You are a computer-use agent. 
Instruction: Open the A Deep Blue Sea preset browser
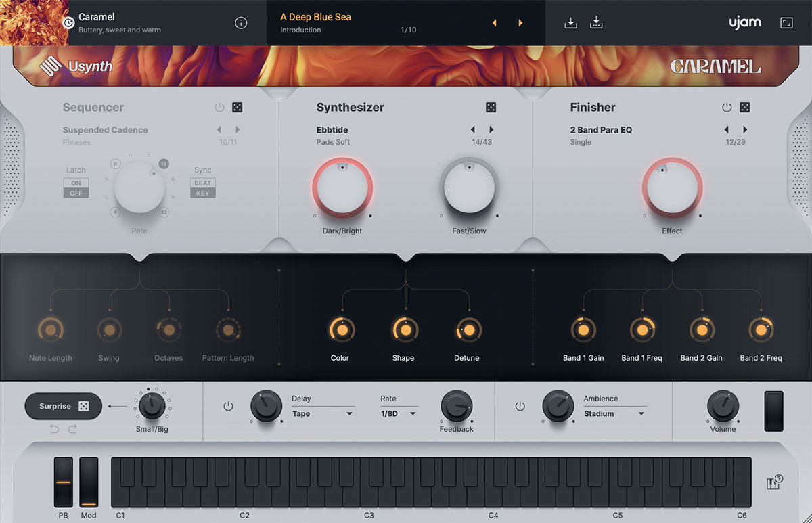pyautogui.click(x=316, y=17)
